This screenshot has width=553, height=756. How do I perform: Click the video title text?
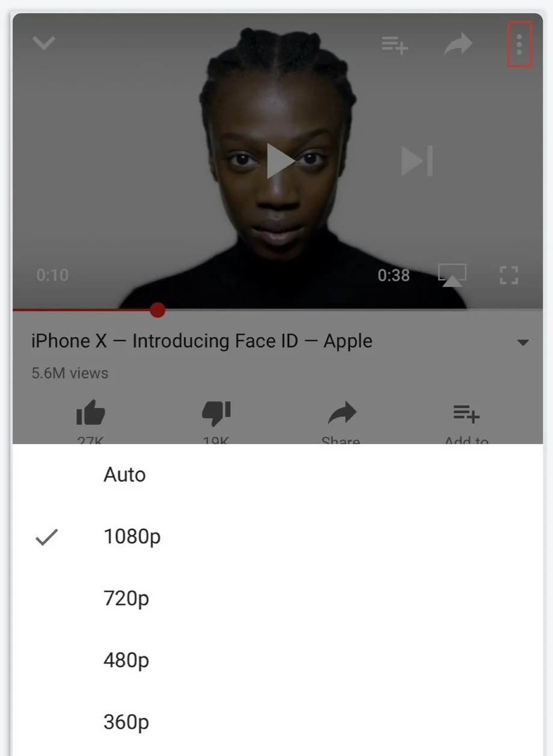point(202,341)
